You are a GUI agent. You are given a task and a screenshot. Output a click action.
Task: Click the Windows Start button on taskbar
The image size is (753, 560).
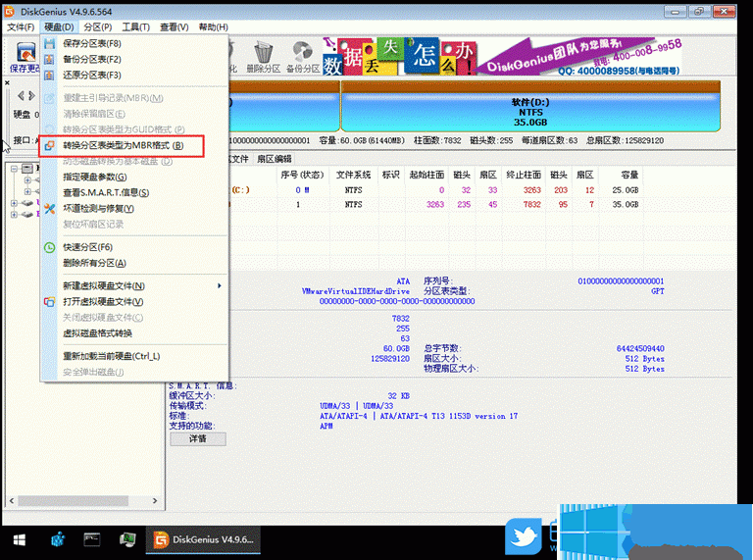[x=20, y=540]
